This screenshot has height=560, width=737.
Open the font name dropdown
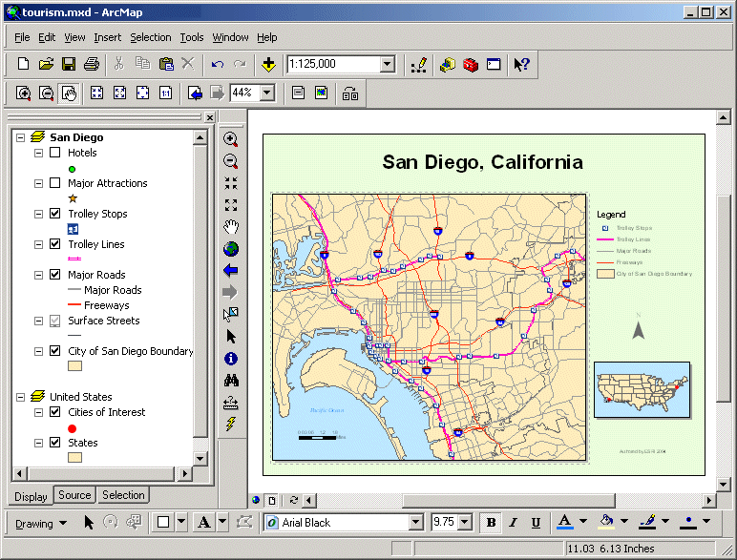(x=415, y=522)
